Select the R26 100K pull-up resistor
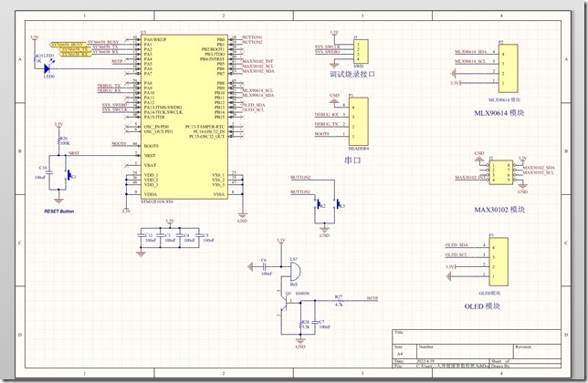The image size is (588, 383). 58,141
